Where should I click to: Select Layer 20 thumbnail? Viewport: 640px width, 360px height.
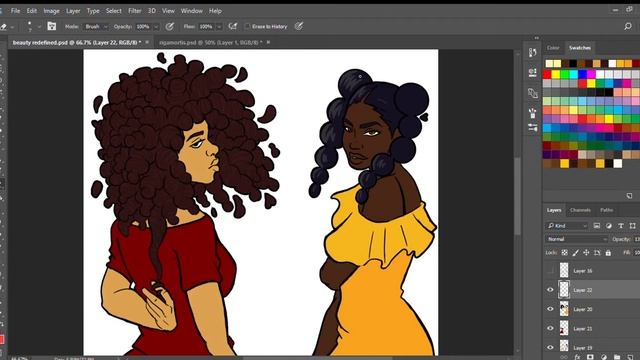564,309
